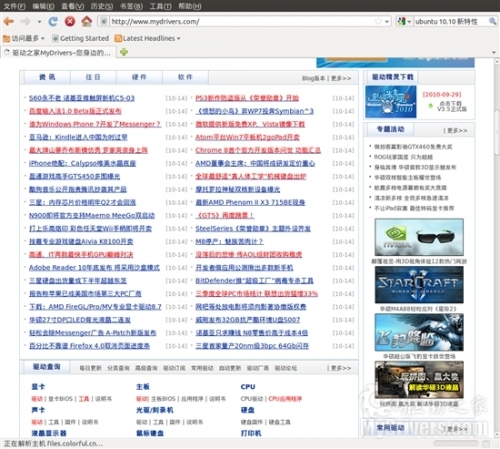Open the 文件(F) menu

(14, 6)
